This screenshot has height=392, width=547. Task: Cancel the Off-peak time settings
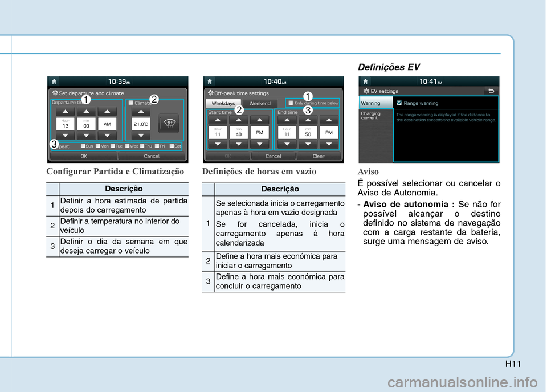[273, 156]
